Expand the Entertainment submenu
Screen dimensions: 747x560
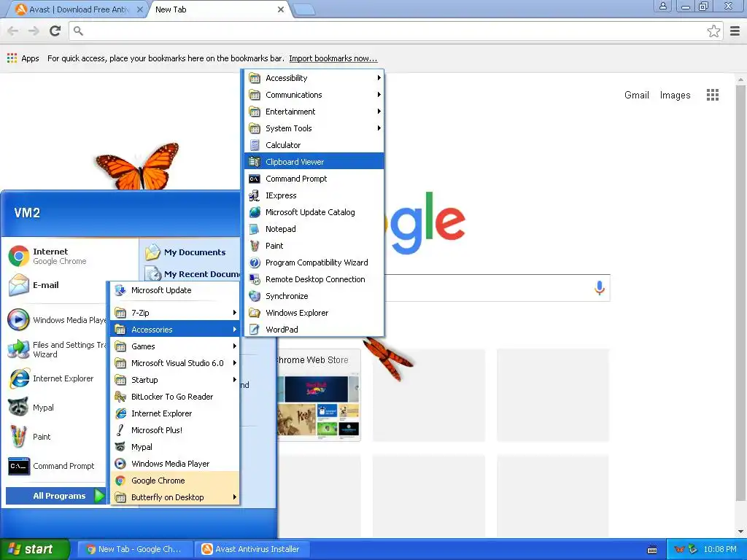(x=314, y=112)
